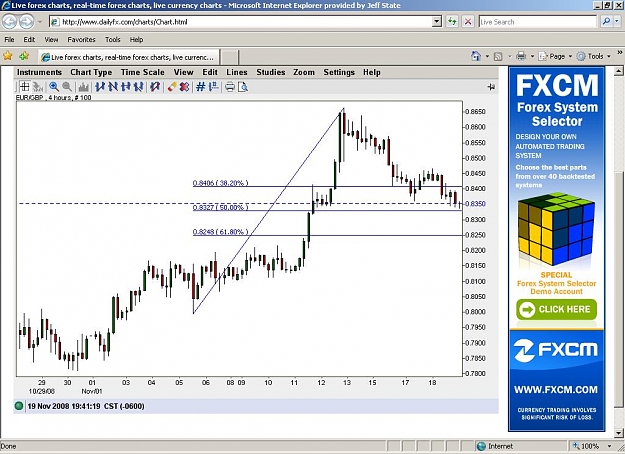Open the Chart Type menu
Image resolution: width=625 pixels, height=454 pixels.
(91, 72)
